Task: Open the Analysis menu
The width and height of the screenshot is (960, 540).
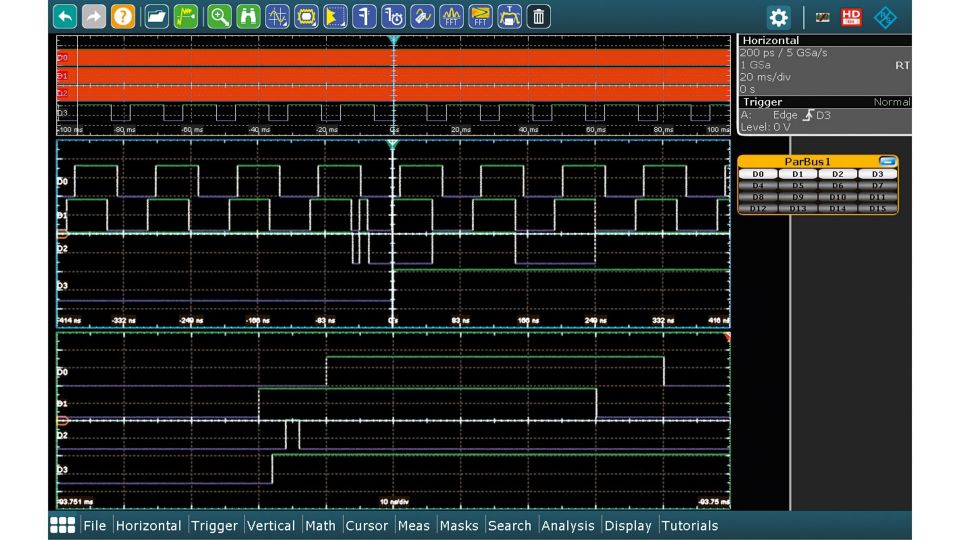Action: click(x=568, y=525)
